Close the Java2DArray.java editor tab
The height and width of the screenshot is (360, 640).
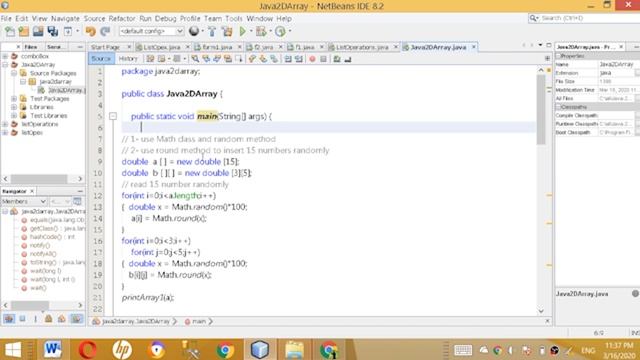click(473, 47)
